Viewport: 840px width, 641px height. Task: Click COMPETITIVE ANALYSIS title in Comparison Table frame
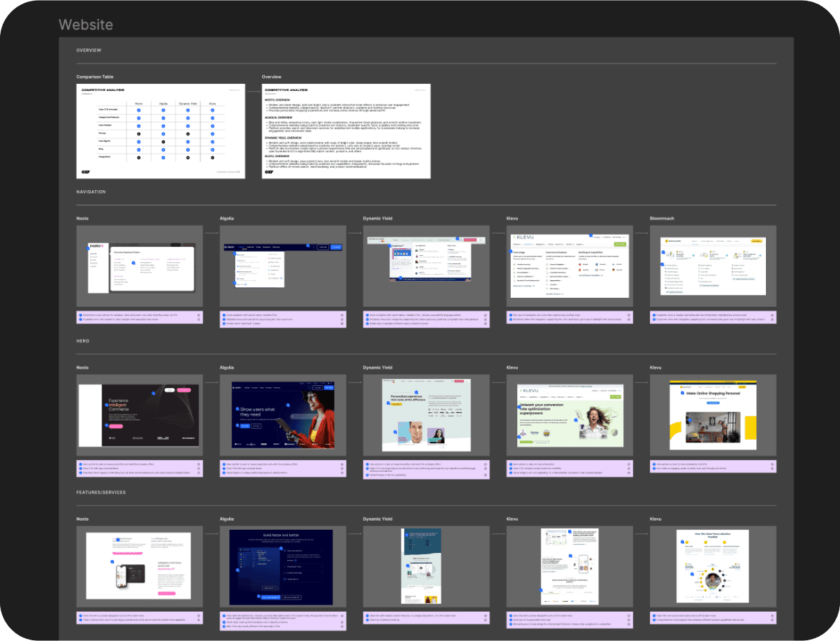(103, 90)
